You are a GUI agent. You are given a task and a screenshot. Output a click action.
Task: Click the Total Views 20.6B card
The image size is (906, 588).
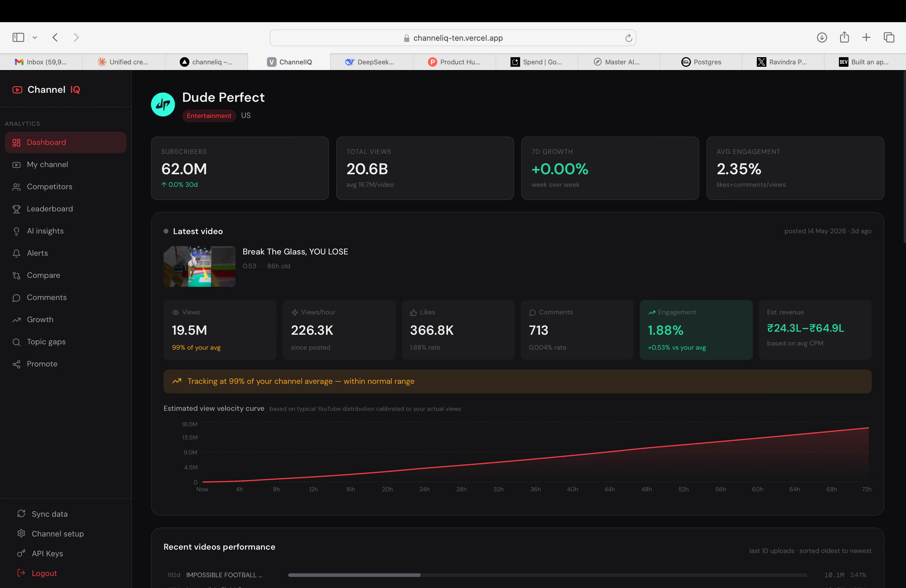(x=425, y=168)
